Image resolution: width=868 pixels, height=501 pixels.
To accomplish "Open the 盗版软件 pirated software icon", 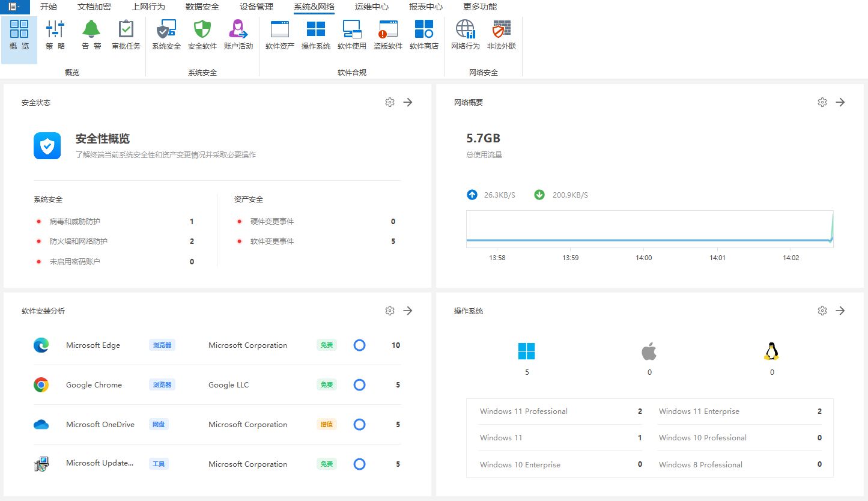I will [388, 29].
